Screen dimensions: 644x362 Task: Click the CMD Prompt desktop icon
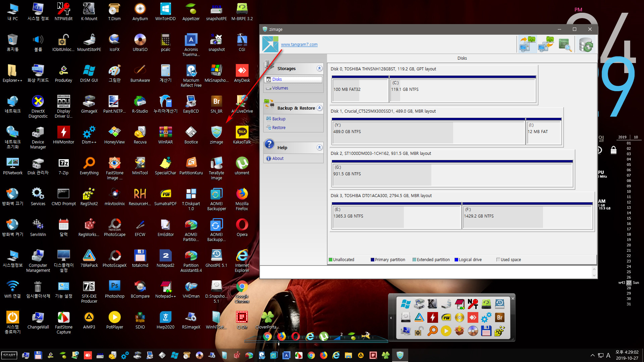point(63,196)
